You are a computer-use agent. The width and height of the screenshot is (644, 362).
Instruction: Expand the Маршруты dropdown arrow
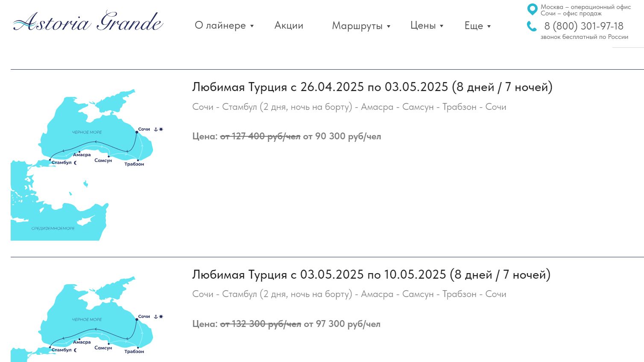pyautogui.click(x=389, y=26)
